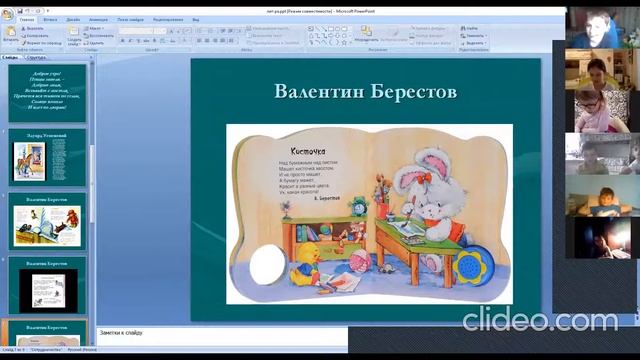Click the Undo arrow in quick access toolbar
The height and width of the screenshot is (360, 640).
click(x=28, y=11)
